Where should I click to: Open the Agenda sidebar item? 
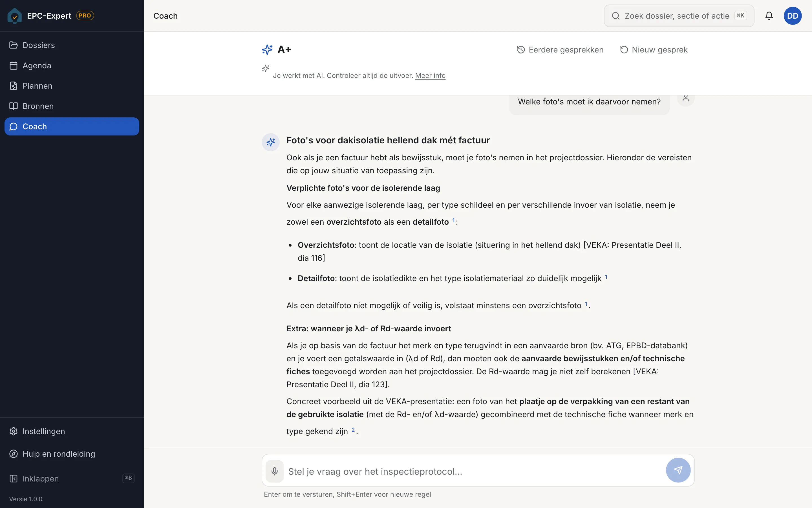pyautogui.click(x=72, y=65)
